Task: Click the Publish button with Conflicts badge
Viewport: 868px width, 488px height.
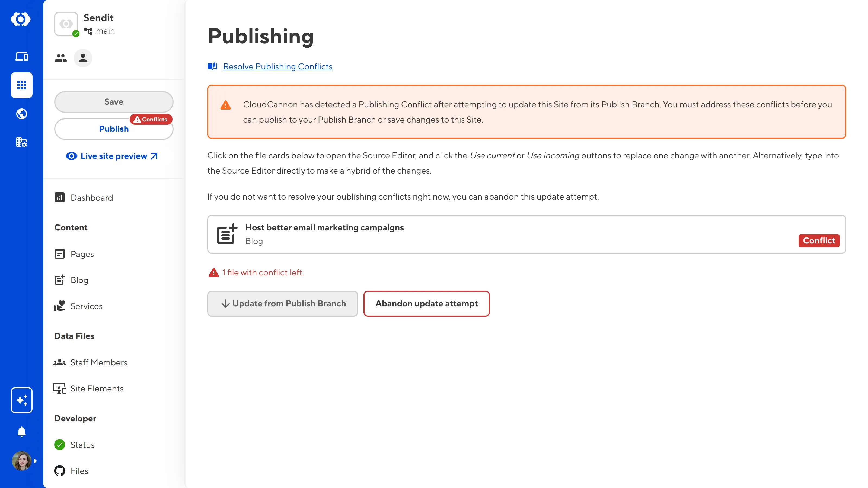Action: [114, 129]
